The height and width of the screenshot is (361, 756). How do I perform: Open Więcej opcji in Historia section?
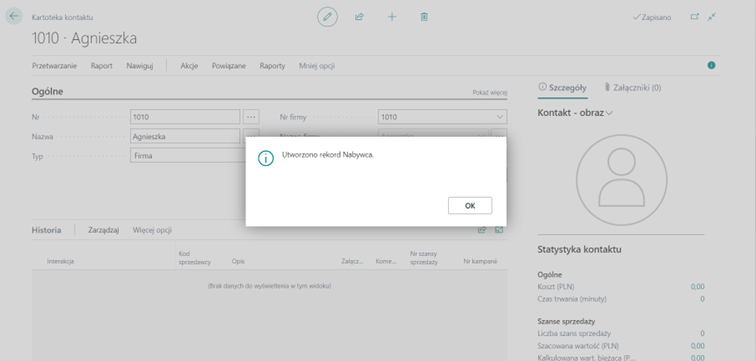(x=152, y=230)
